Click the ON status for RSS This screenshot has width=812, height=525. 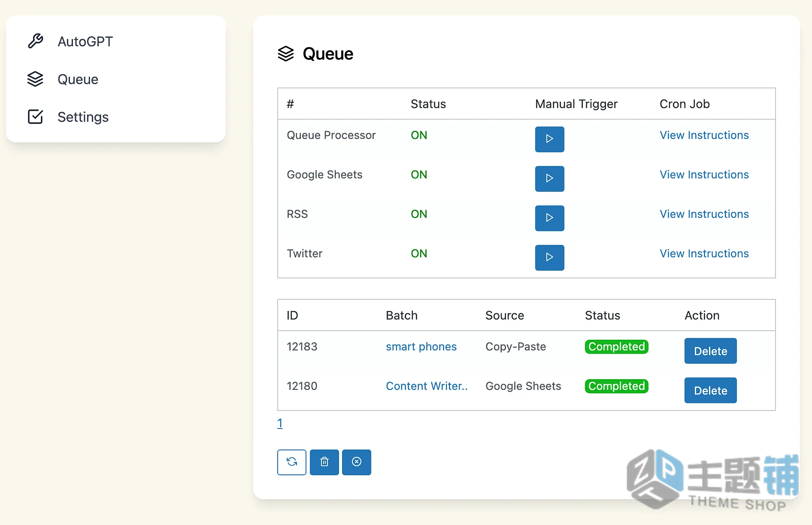pos(419,214)
